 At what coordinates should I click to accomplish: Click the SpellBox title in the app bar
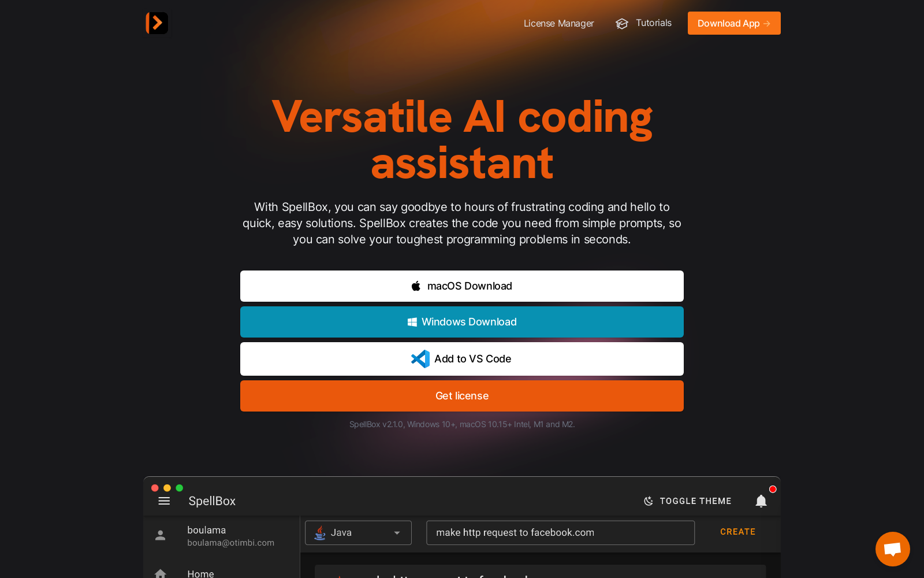click(212, 501)
